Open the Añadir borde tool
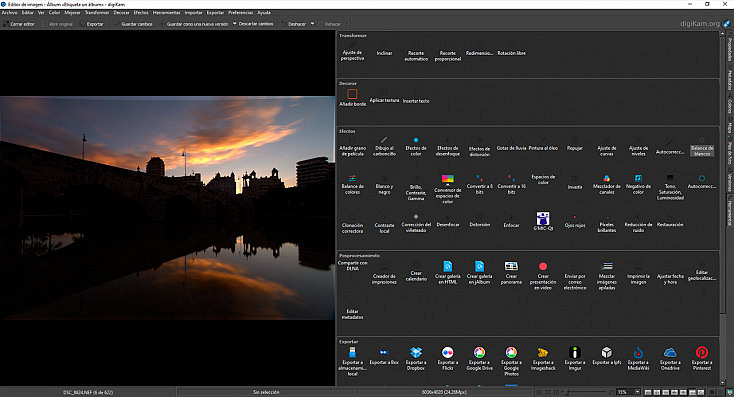 coord(352,98)
